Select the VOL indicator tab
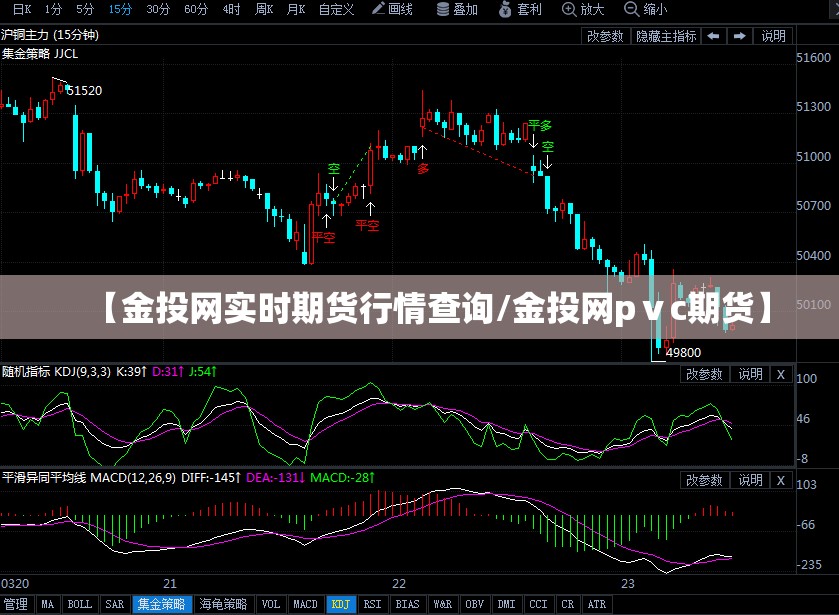 (x=271, y=604)
